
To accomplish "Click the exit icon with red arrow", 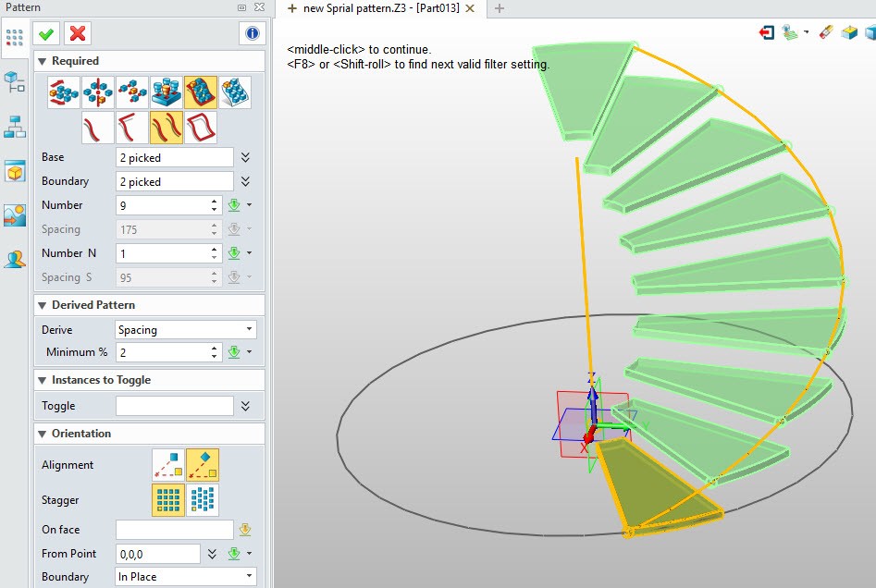I will pyautogui.click(x=767, y=32).
